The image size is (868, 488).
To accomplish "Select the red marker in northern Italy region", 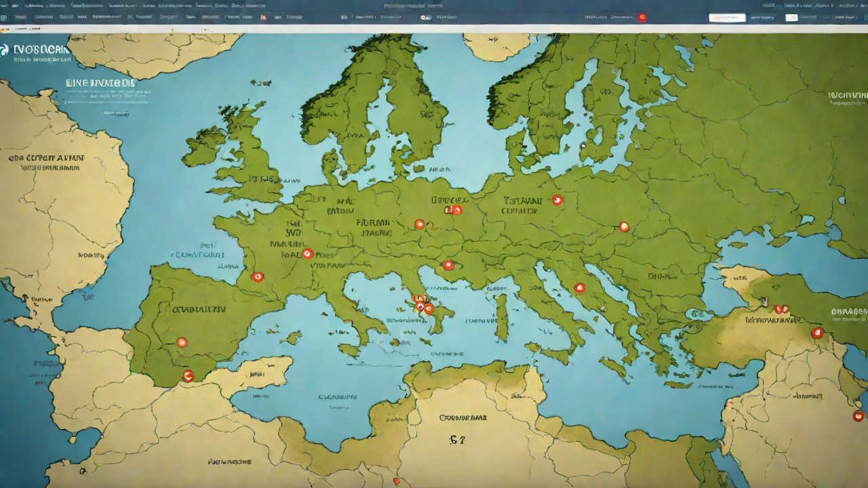I will pos(448,265).
